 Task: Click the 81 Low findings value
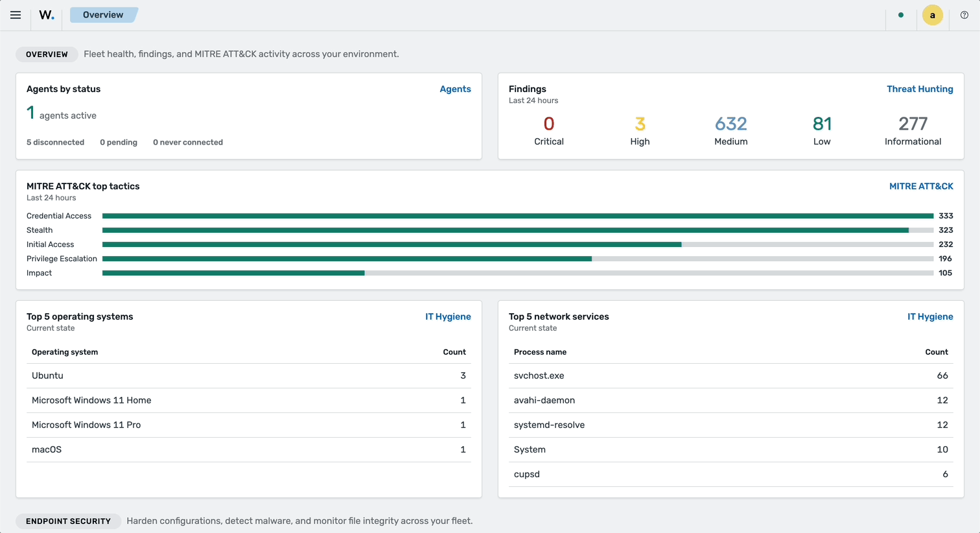pyautogui.click(x=822, y=124)
